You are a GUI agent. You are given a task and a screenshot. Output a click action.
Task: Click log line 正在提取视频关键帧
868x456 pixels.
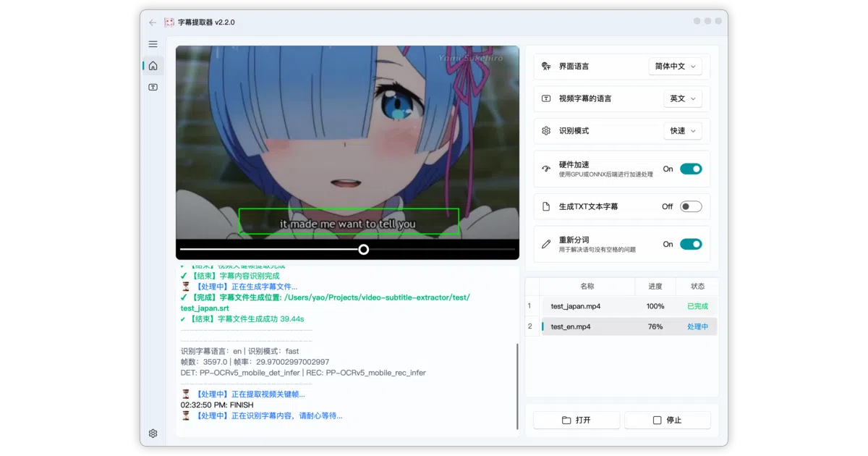[x=243, y=394]
